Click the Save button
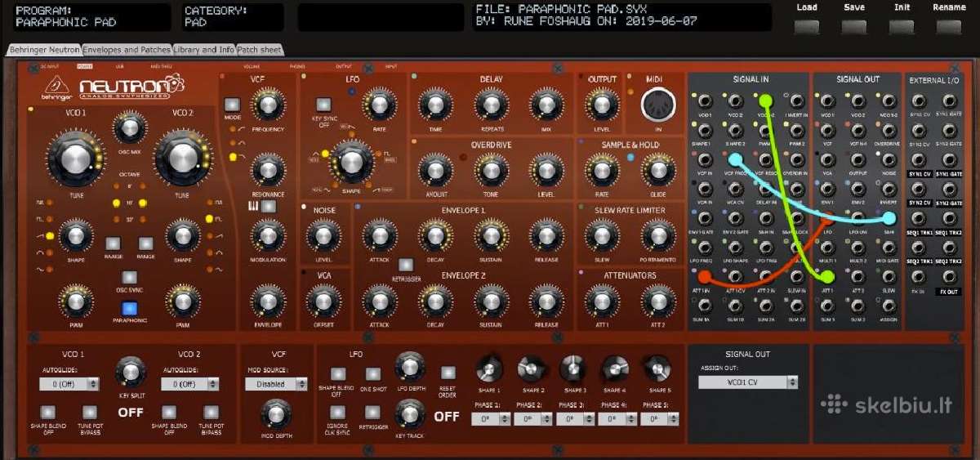980x460 pixels. (854, 26)
